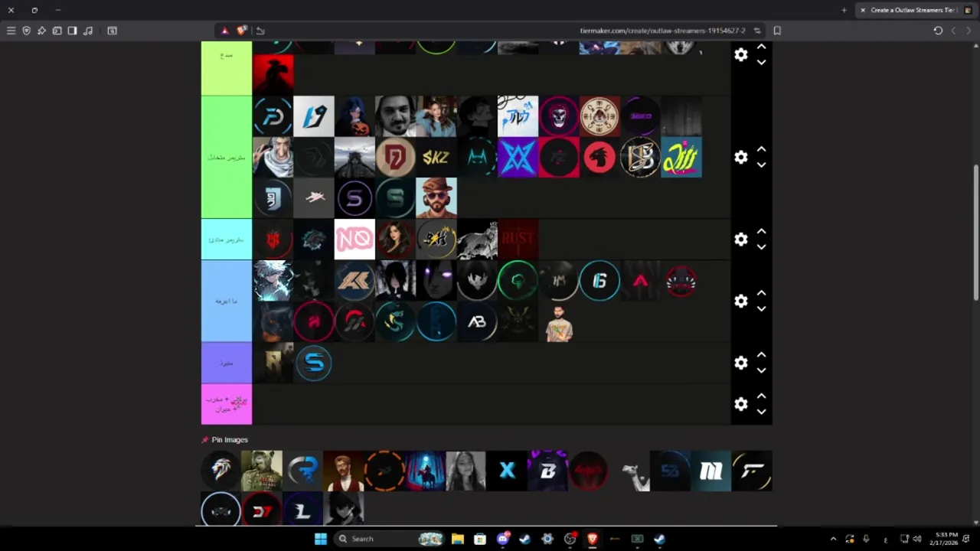This screenshot has width=980, height=551.
Task: Click the microphone tray icon
Action: tap(866, 539)
